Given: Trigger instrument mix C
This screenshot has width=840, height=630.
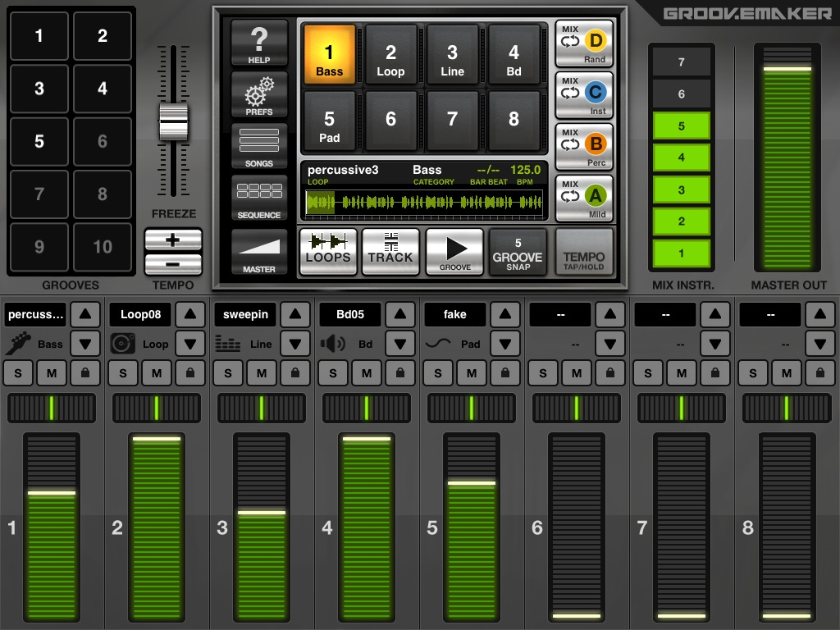Looking at the screenshot, I should [584, 95].
